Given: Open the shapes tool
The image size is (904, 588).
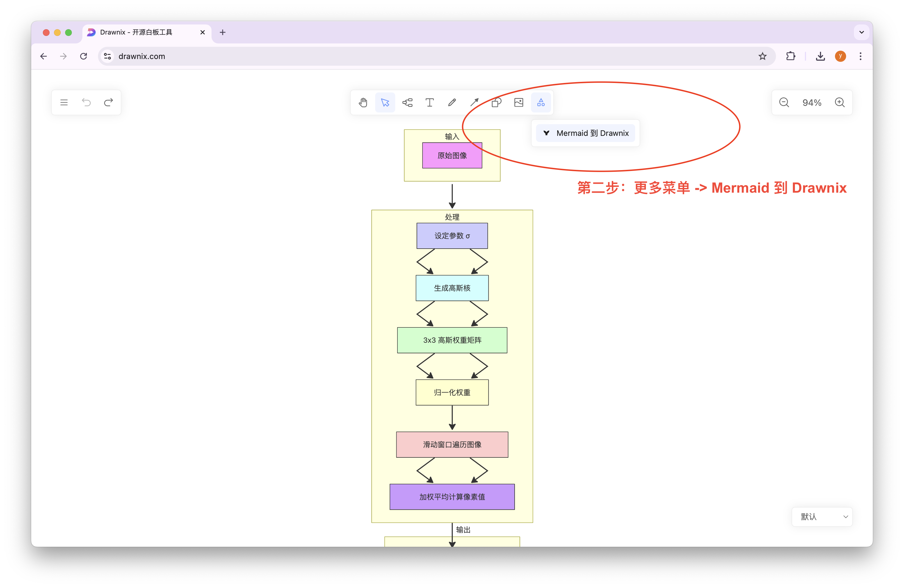Looking at the screenshot, I should [x=497, y=102].
